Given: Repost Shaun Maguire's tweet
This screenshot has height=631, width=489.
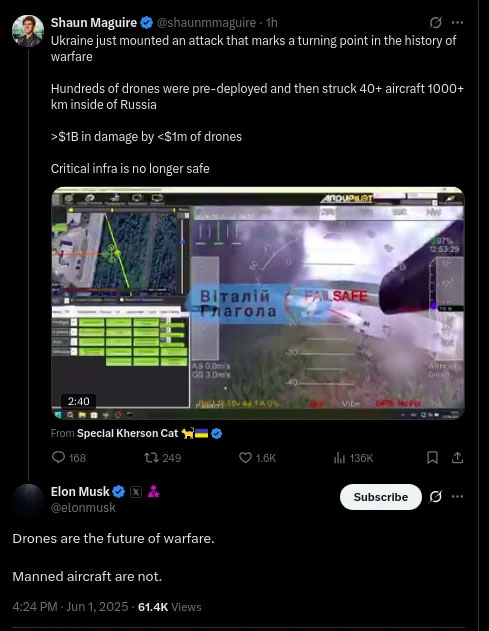Looking at the screenshot, I should 151,458.
